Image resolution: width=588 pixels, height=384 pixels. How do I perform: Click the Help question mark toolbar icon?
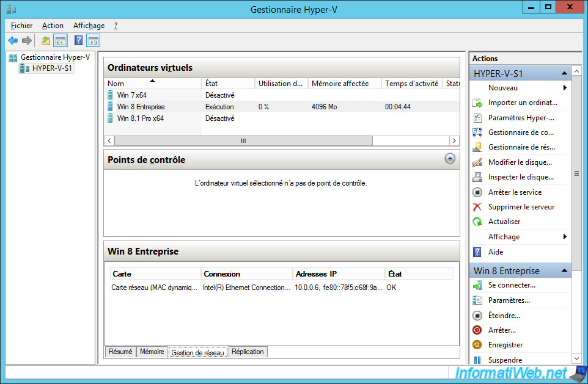(78, 40)
